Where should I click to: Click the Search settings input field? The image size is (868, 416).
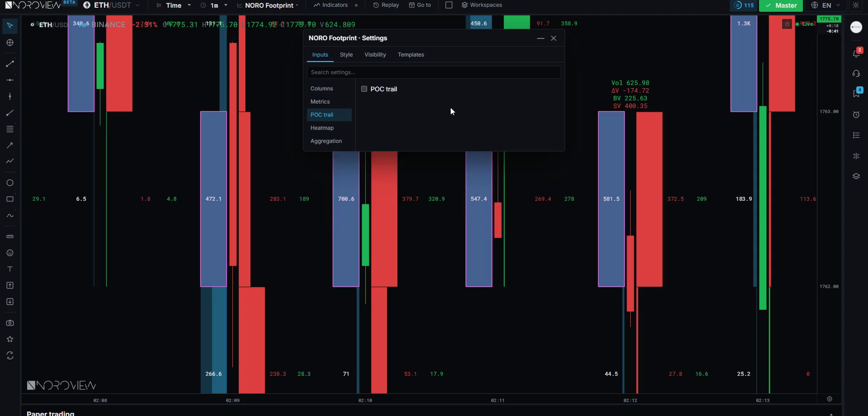pyautogui.click(x=434, y=72)
